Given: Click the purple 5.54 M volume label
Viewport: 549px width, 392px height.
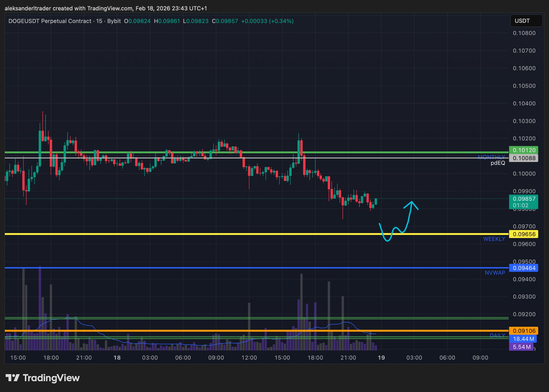Looking at the screenshot, I should [521, 347].
